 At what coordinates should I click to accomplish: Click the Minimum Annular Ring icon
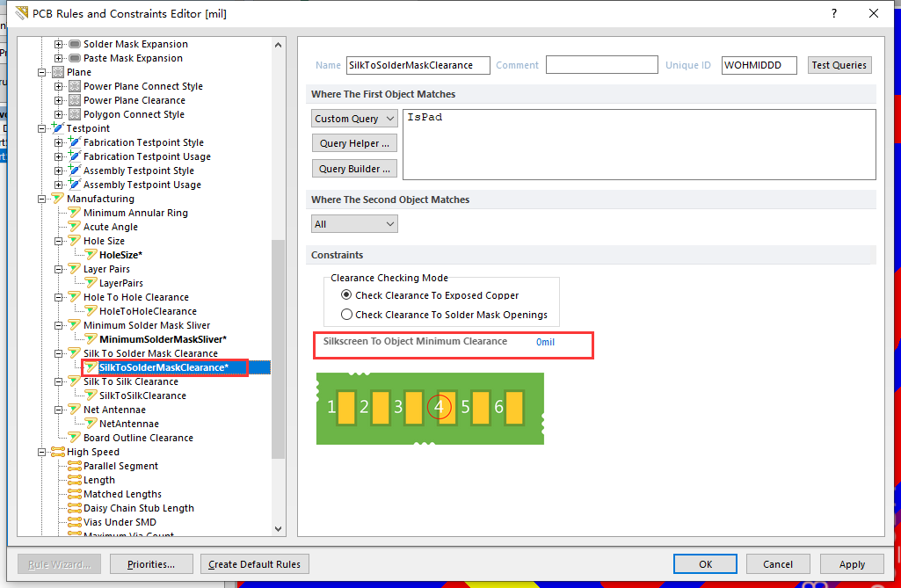[x=75, y=213]
